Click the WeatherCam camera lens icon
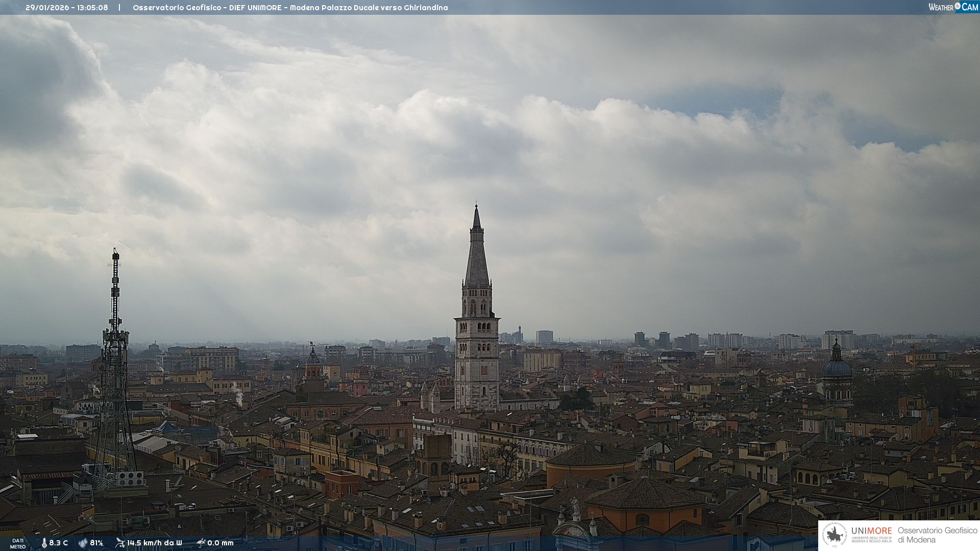The image size is (980, 551). (958, 7)
